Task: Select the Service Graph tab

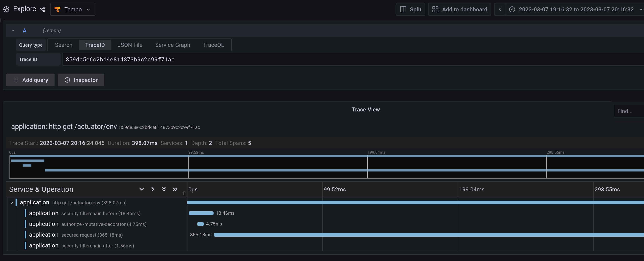Action: [x=173, y=45]
